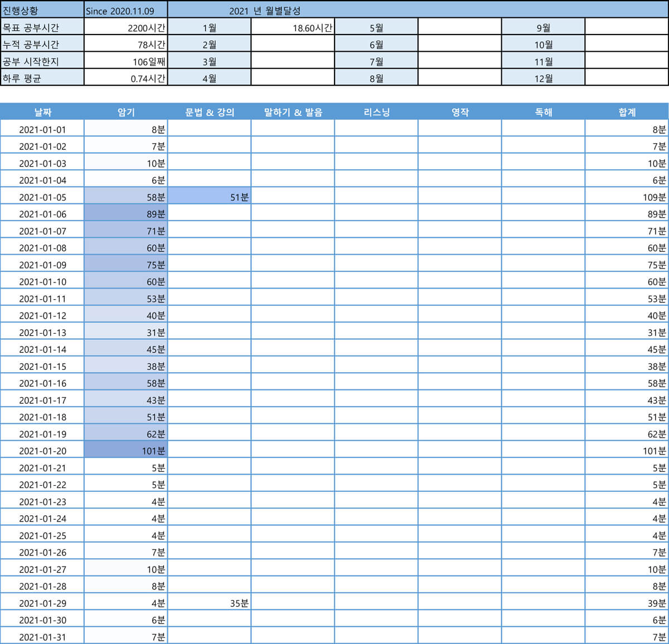Select the 말하기 & 발음 column header
The width and height of the screenshot is (669, 644).
click(293, 111)
